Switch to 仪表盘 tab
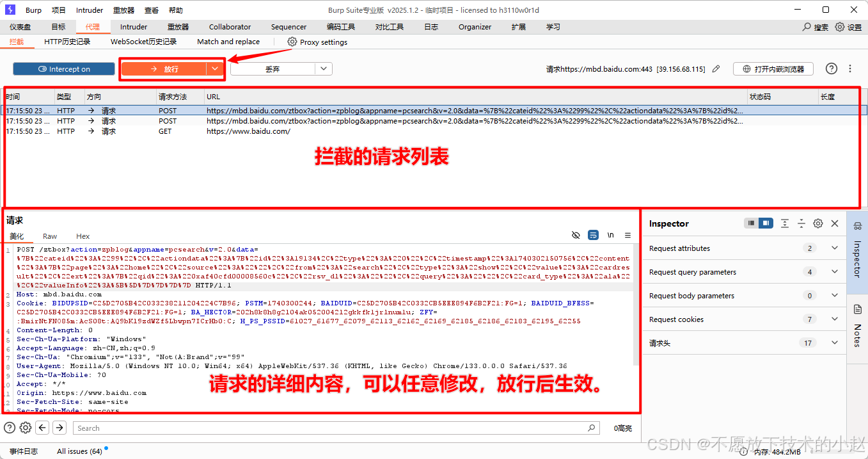The width and height of the screenshot is (868, 459). (x=20, y=27)
